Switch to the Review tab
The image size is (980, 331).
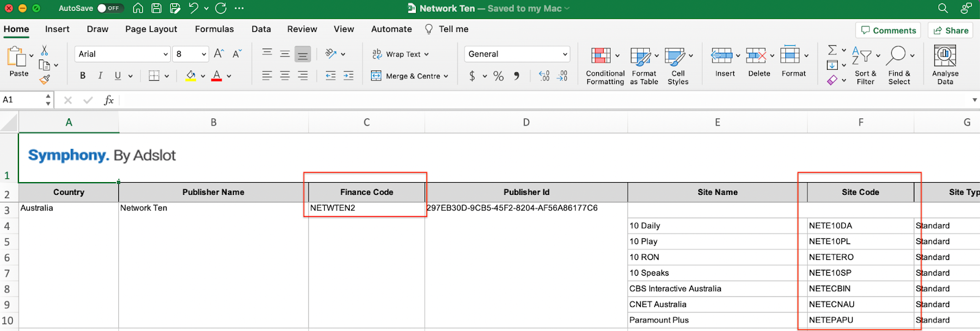(302, 29)
